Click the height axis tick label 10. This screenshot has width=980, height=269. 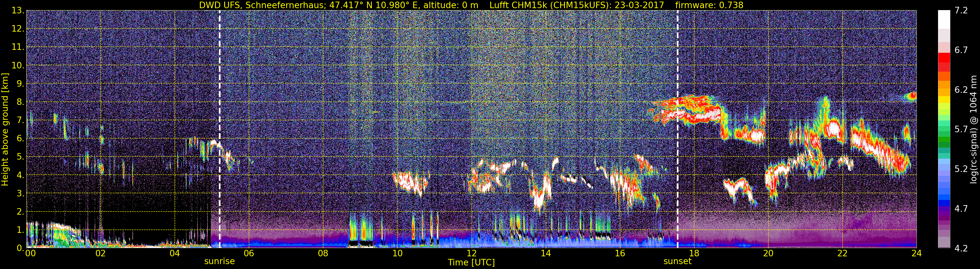coord(18,65)
